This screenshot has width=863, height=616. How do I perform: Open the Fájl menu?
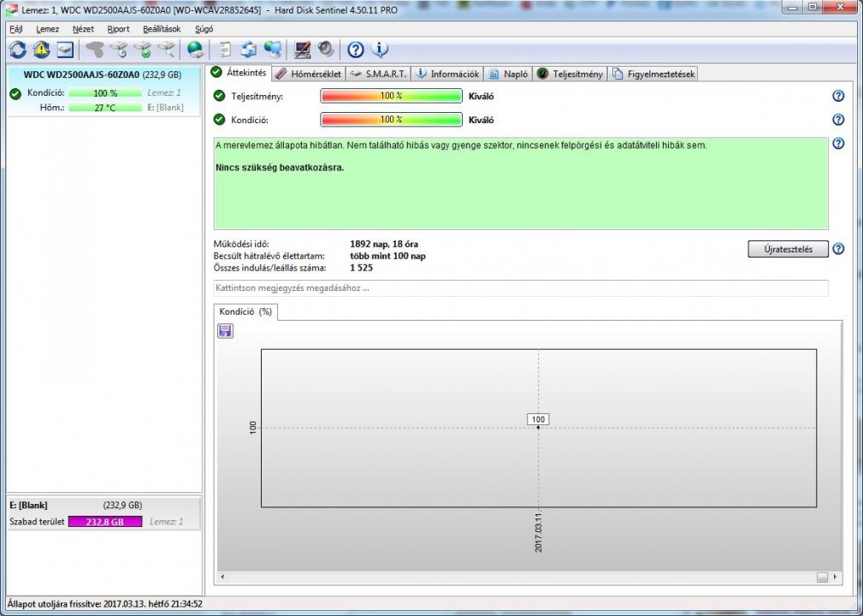click(x=16, y=29)
